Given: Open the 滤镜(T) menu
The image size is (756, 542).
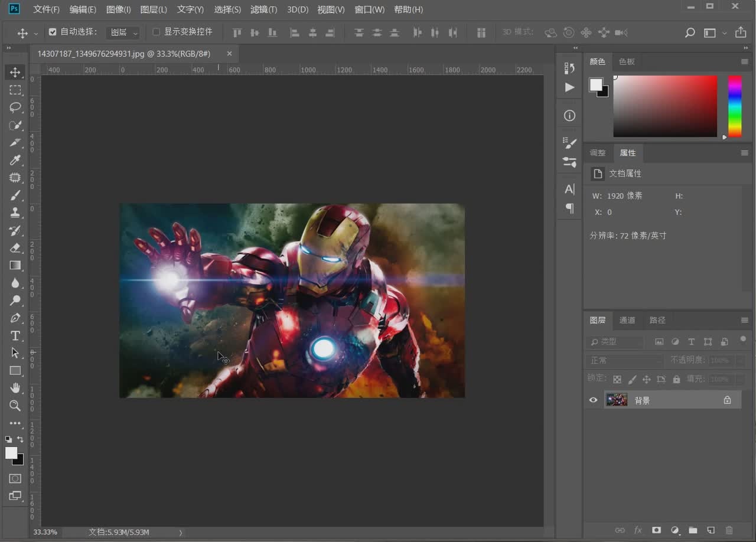Looking at the screenshot, I should [x=263, y=9].
